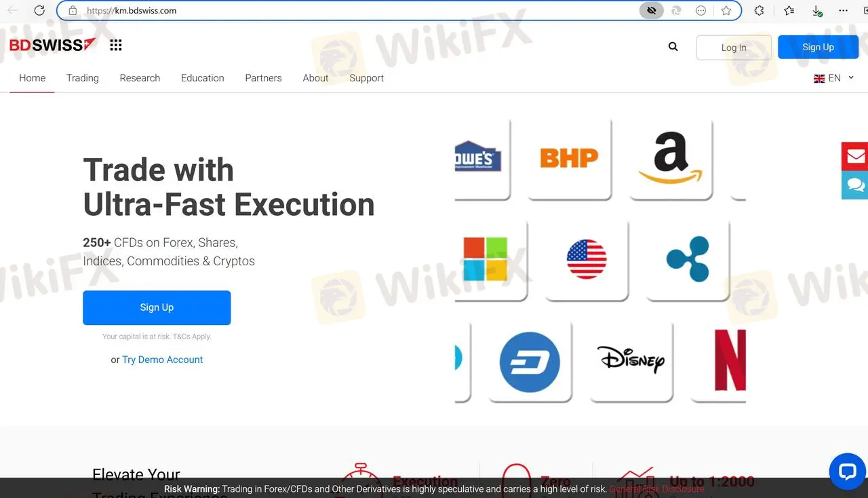Click the hero Sign Up button

pos(157,307)
